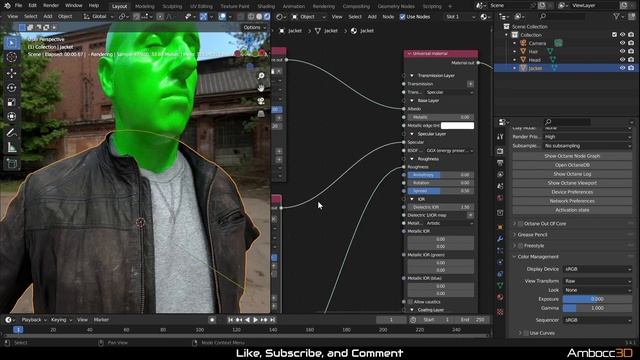640x360 pixels.
Task: Open the Texture checker properties tab
Action: tap(500, 312)
